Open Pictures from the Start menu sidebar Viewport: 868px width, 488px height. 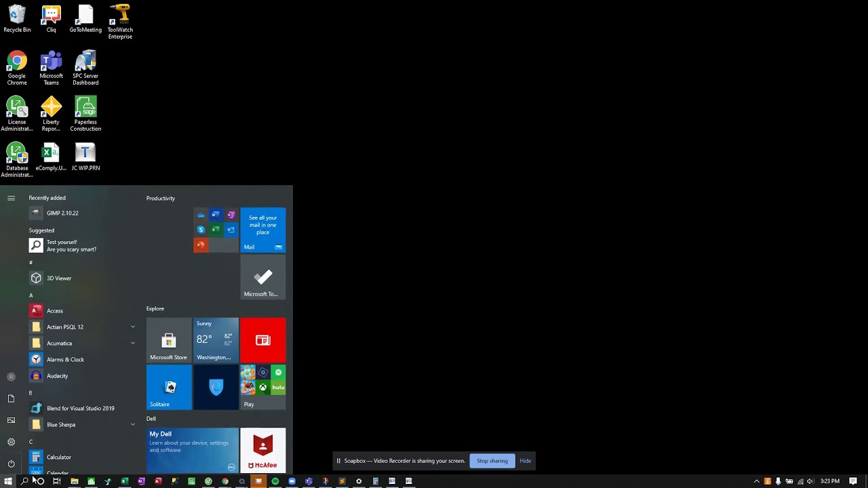[11, 420]
